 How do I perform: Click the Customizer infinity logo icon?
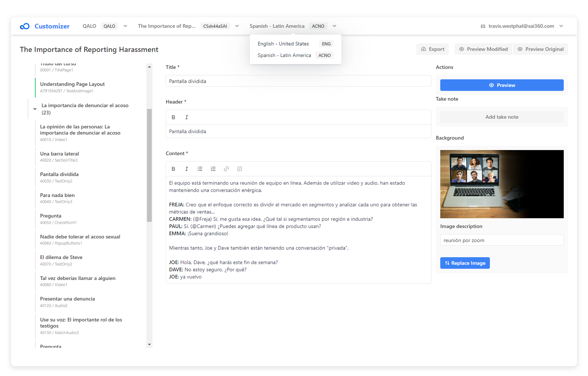tap(25, 26)
